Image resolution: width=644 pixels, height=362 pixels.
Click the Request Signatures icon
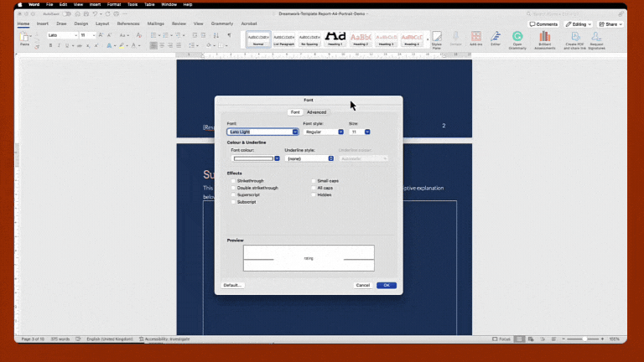596,39
